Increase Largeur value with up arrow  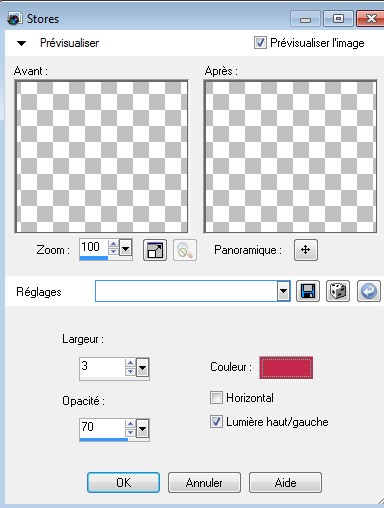pos(130,363)
